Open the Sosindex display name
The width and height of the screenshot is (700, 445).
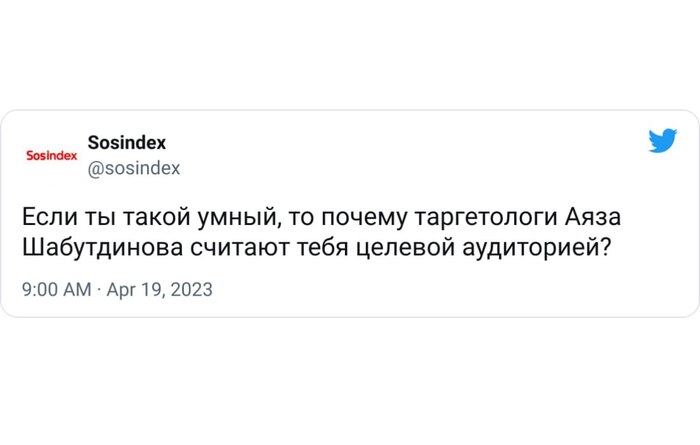(127, 144)
